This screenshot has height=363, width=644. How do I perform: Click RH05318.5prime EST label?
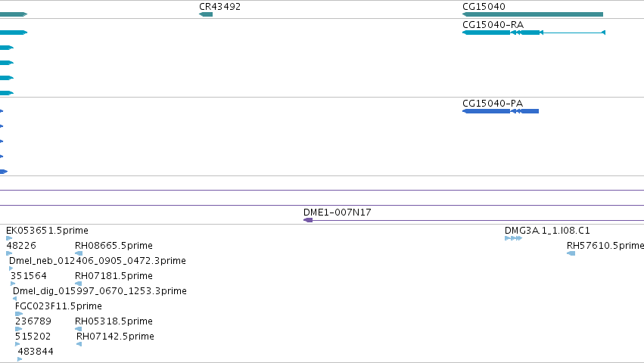114,321
